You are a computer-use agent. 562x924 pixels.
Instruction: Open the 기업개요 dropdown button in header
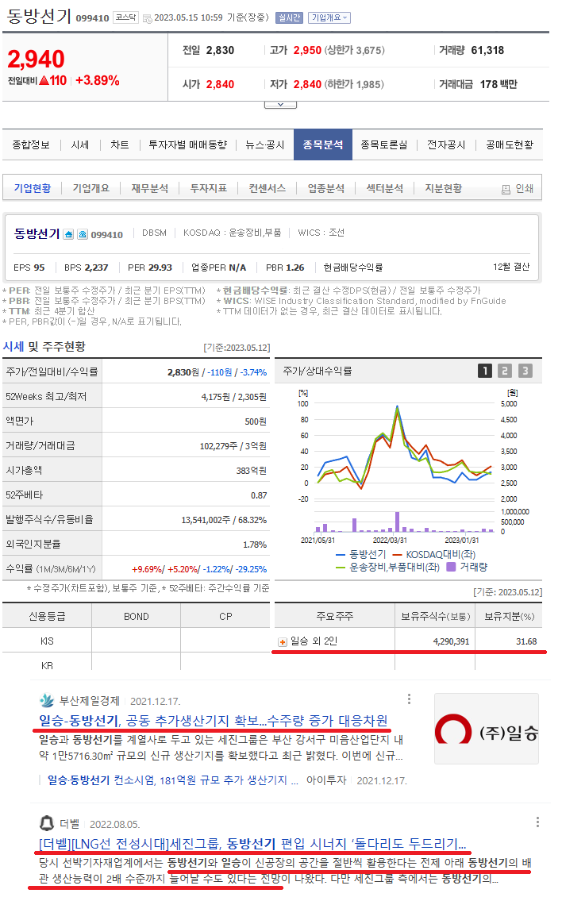[329, 17]
